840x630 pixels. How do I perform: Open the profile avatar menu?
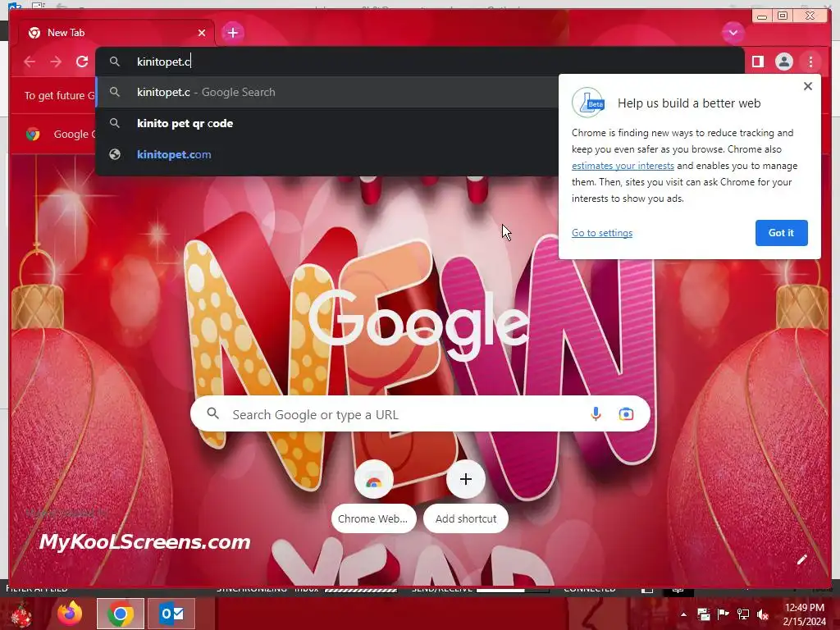click(783, 62)
